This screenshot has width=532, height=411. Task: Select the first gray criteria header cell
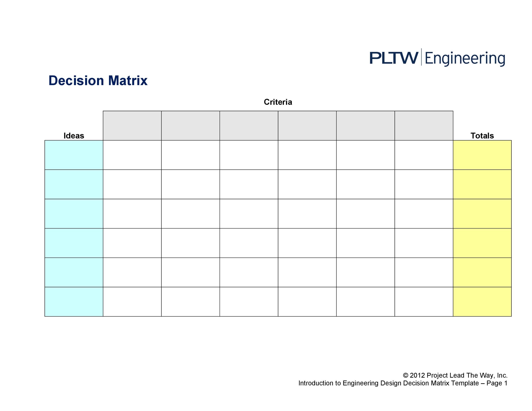(x=132, y=126)
